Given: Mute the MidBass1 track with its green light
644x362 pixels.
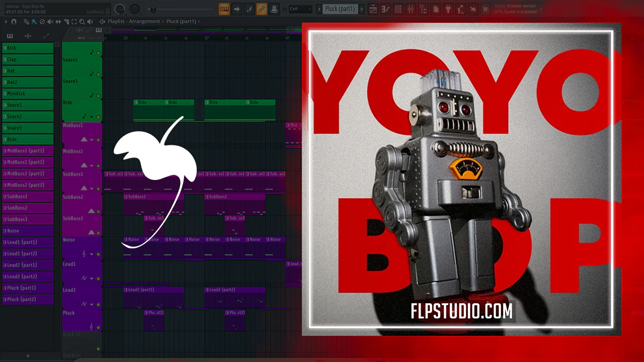Looking at the screenshot, I should [98, 140].
